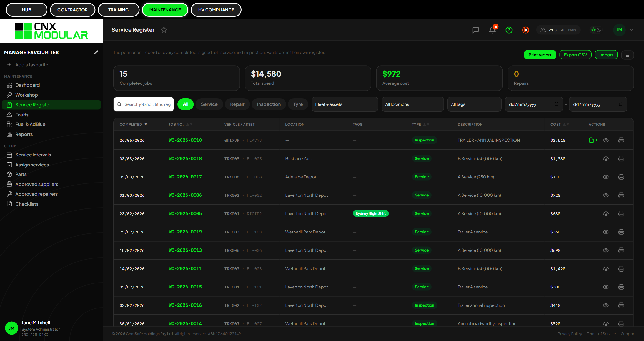Select the All filter pill
This screenshot has width=644, height=341.
pos(186,104)
